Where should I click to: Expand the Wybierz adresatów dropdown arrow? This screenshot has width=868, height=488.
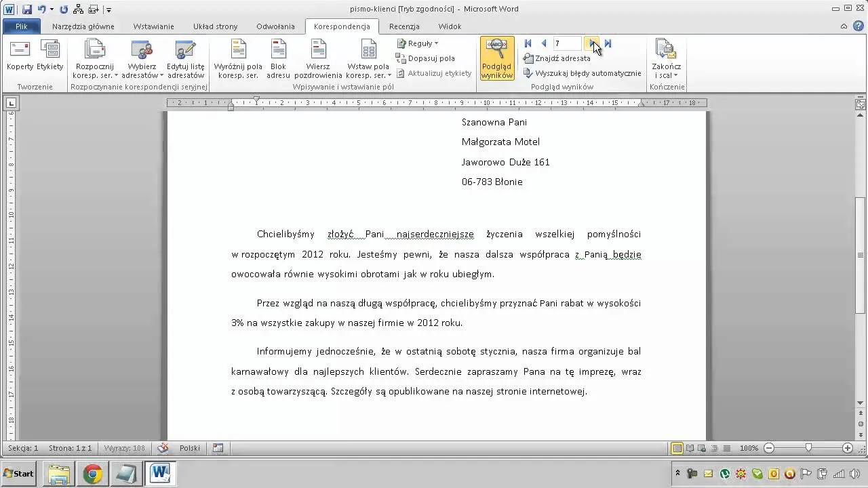coord(161,76)
